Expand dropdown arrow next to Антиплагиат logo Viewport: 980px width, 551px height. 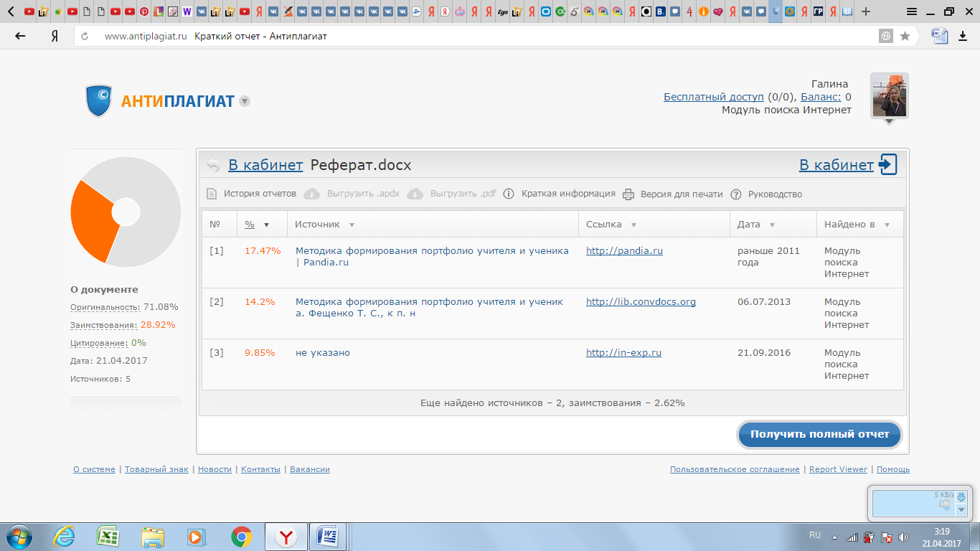[245, 101]
